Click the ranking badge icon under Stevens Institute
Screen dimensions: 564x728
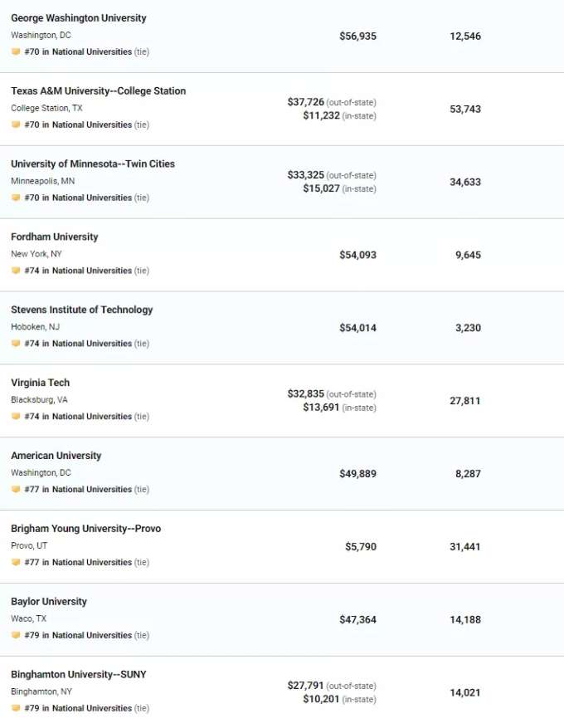pos(16,343)
